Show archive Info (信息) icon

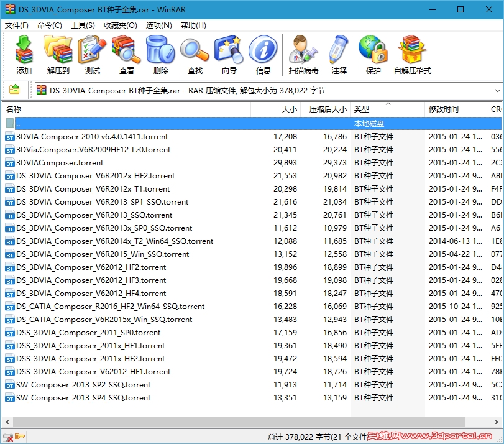(x=263, y=55)
